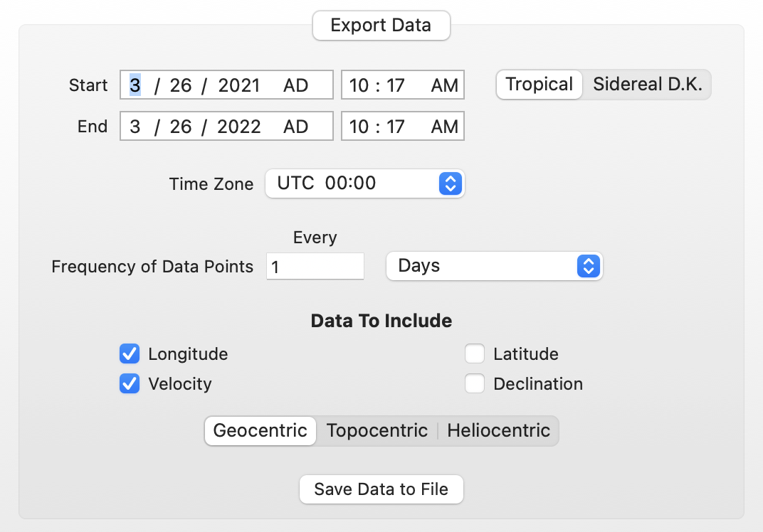Click the Save Data to File button
Viewport: 763px width, 532px height.
381,489
